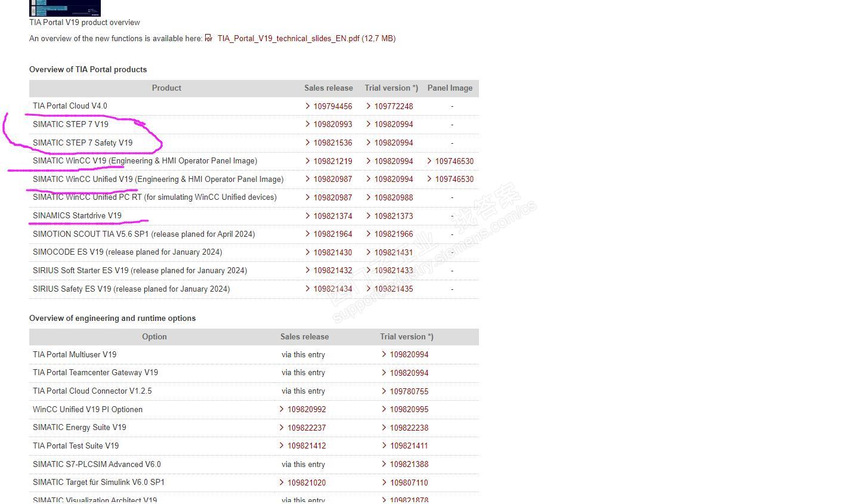This screenshot has height=504, width=857.
Task: Click the 'Option' column header
Action: pyautogui.click(x=154, y=336)
